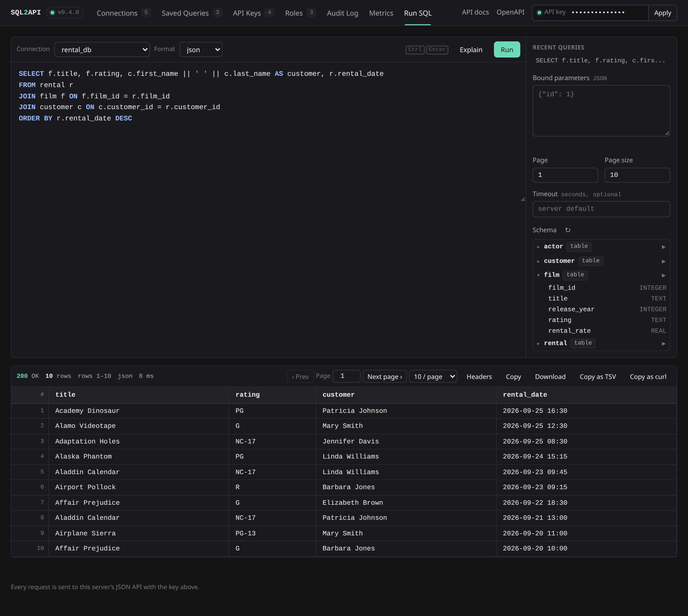Focus the results Page input box
This screenshot has width=688, height=616.
coord(346,376)
